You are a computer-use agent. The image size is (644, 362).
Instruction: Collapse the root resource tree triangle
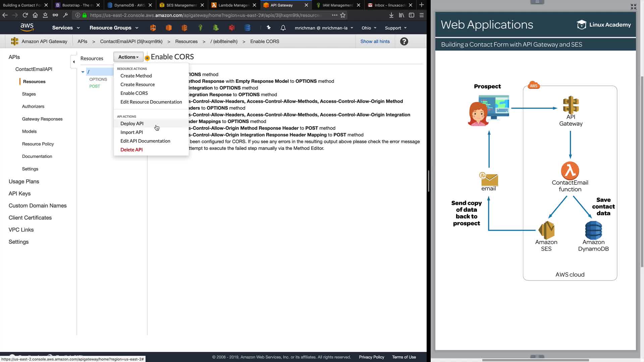point(83,72)
